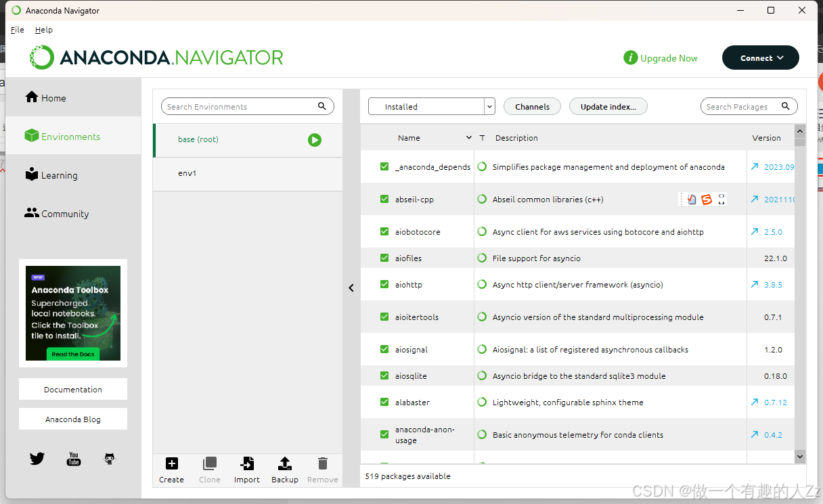This screenshot has width=823, height=504.
Task: Toggle the _anaconda_depends package checkbox
Action: (384, 166)
